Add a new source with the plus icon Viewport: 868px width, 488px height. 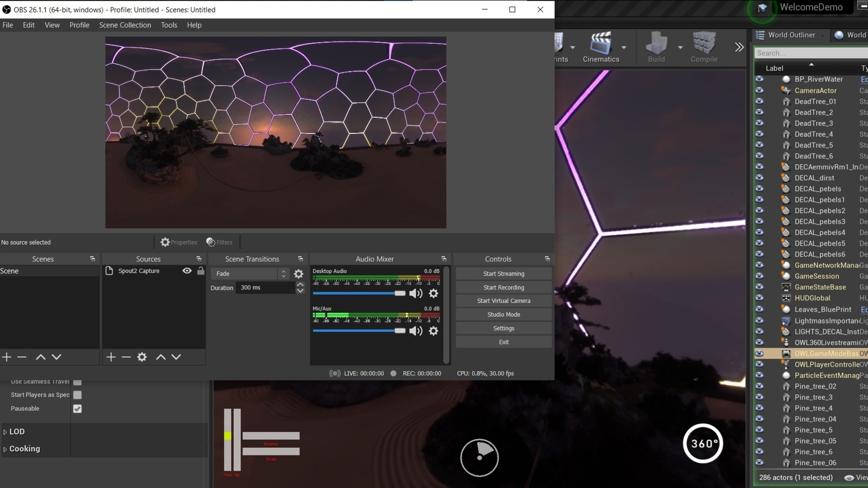111,357
